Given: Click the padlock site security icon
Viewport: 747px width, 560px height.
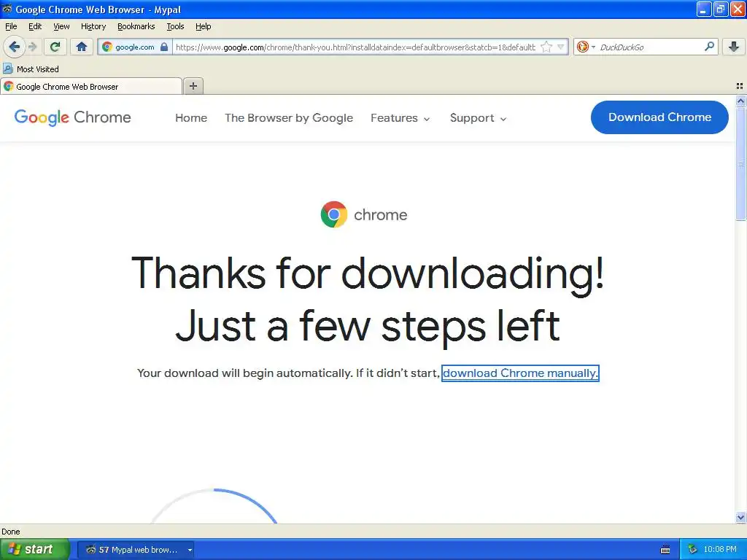Looking at the screenshot, I should pyautogui.click(x=164, y=47).
